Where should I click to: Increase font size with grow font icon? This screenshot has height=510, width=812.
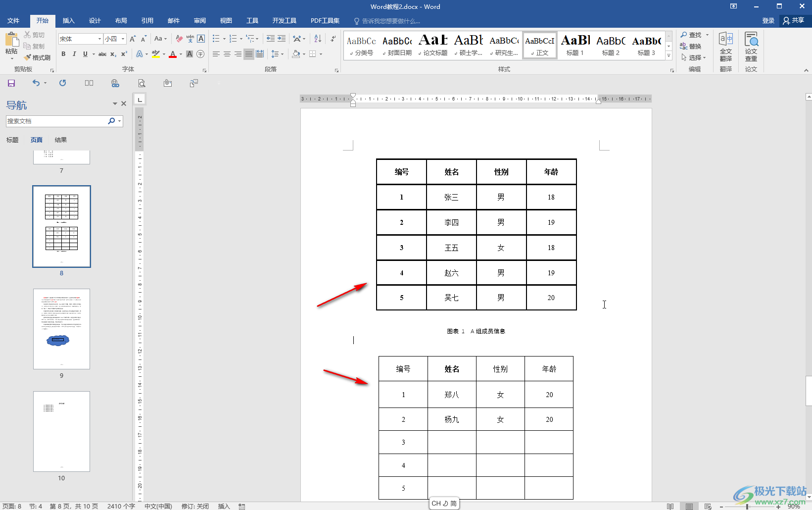pyautogui.click(x=133, y=39)
